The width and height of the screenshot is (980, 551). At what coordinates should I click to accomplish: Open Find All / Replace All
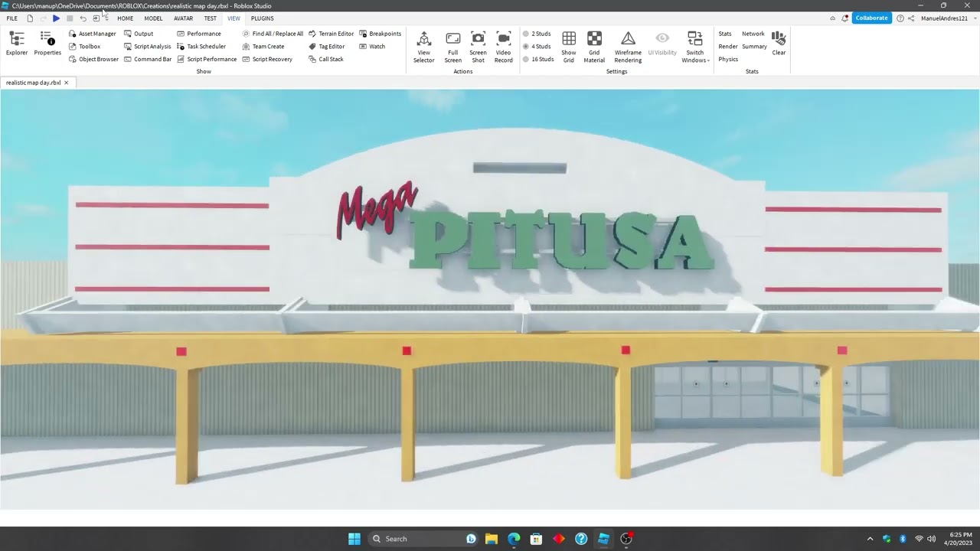272,34
